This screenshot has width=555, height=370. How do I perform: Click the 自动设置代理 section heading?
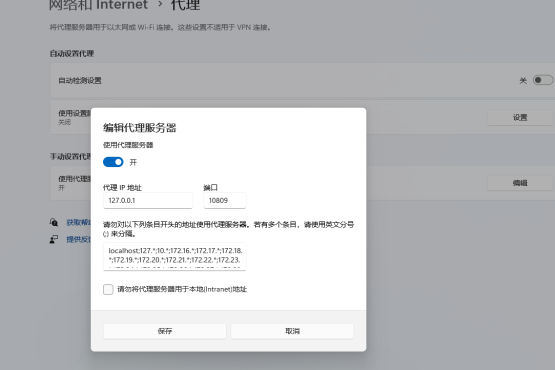point(72,53)
